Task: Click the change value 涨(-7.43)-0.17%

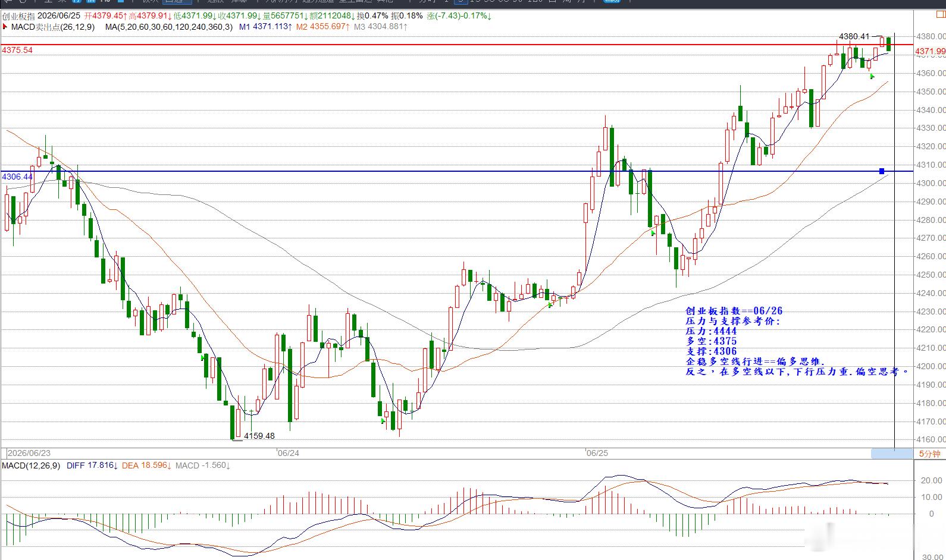Action: point(459,16)
